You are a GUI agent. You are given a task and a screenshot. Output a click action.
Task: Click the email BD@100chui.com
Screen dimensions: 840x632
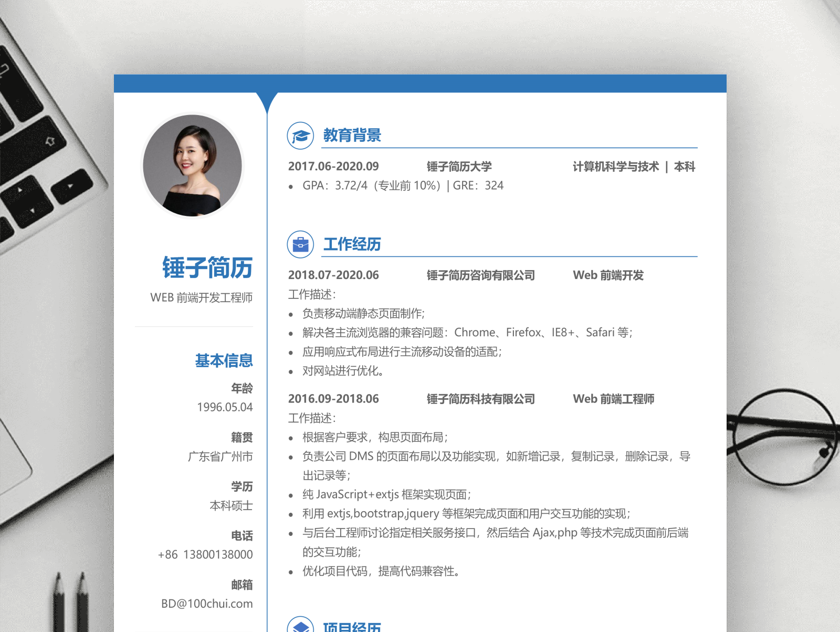coord(207,604)
